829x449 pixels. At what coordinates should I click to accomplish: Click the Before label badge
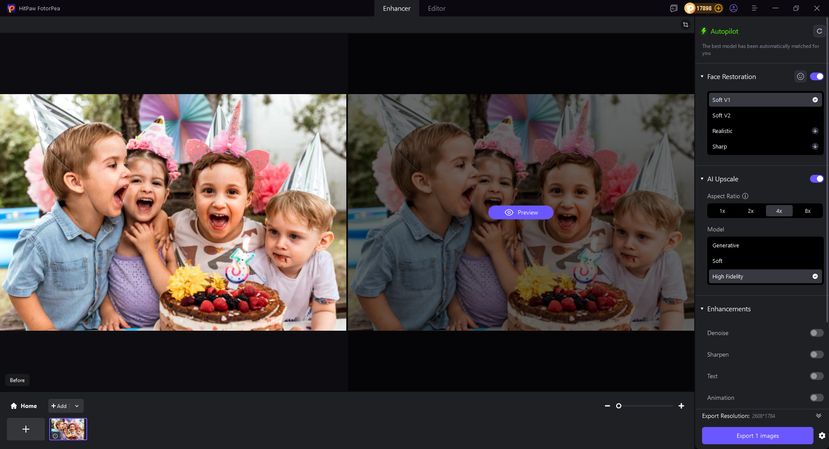point(17,380)
